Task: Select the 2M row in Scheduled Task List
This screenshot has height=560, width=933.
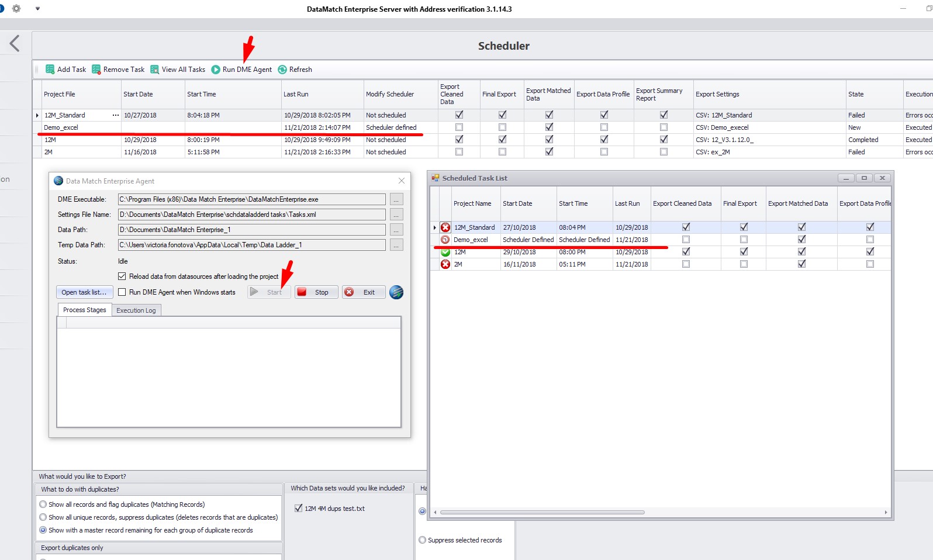Action: 661,264
